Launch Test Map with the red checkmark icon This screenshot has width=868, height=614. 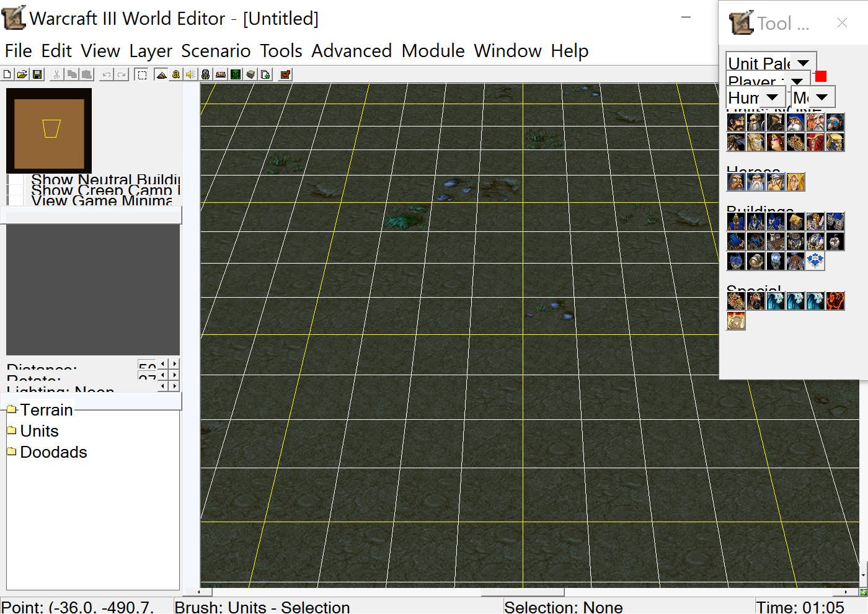[285, 74]
